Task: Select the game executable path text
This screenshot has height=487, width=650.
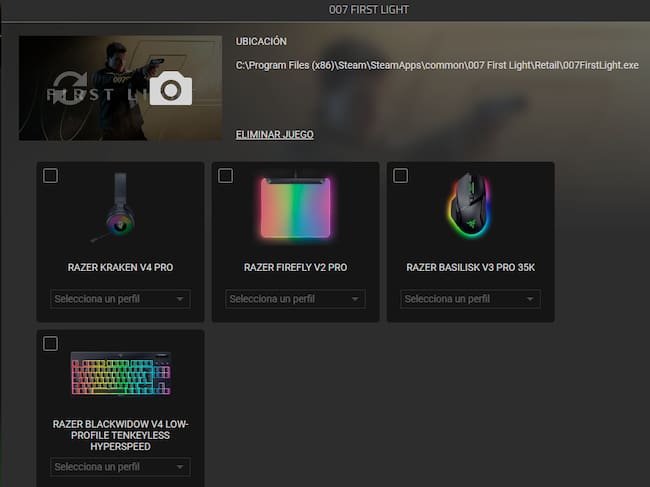Action: (x=437, y=65)
